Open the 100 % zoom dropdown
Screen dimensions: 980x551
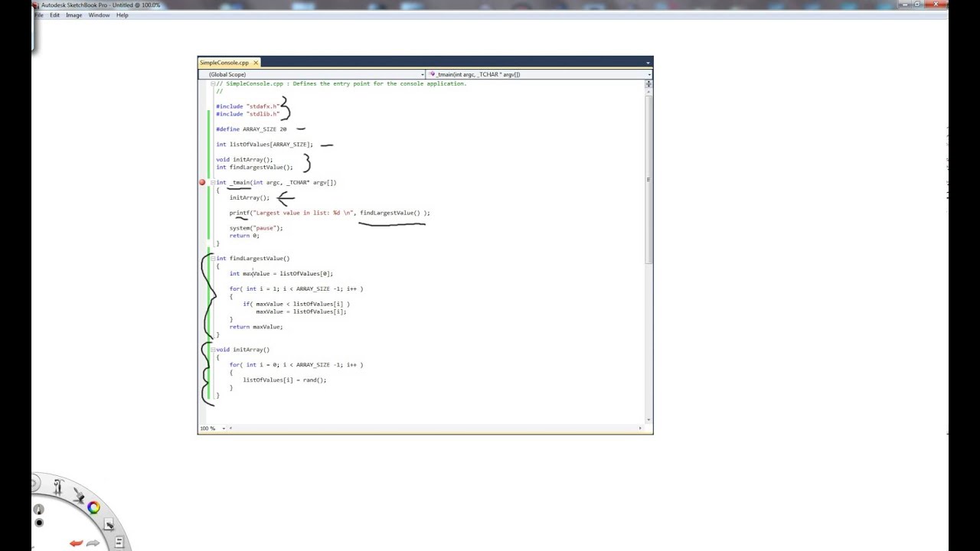click(x=213, y=429)
